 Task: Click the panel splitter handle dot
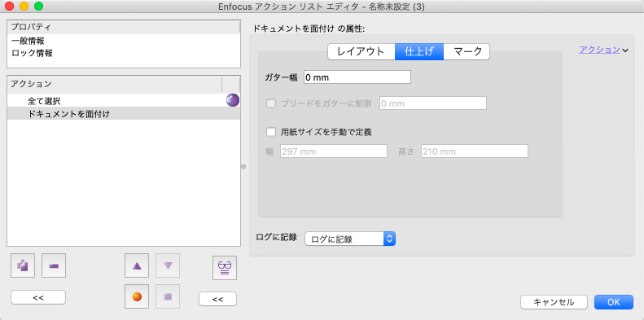pyautogui.click(x=243, y=167)
